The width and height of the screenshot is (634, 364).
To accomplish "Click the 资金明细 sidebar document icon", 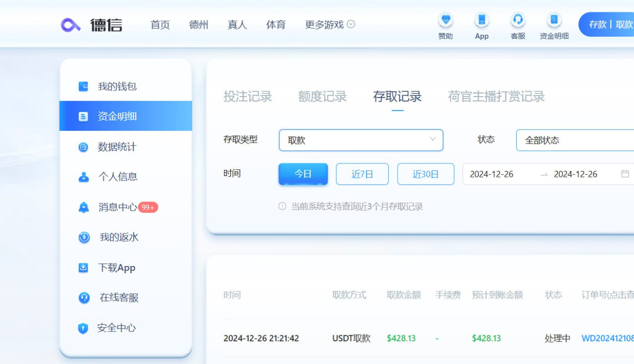I will coord(83,116).
